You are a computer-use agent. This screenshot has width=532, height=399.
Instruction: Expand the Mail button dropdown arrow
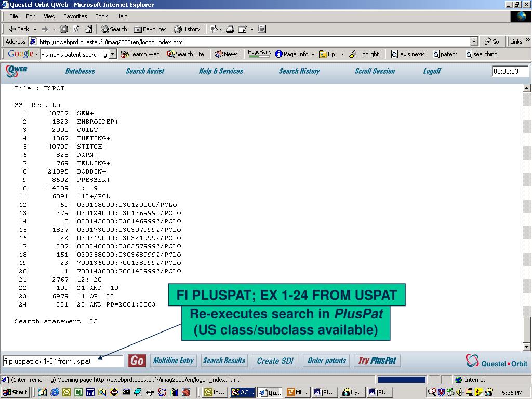[220, 30]
